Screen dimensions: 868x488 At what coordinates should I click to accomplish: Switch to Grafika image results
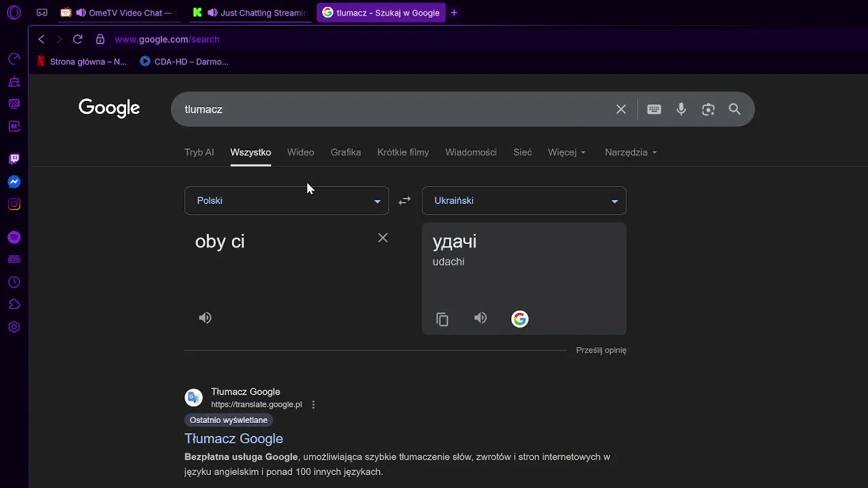pos(346,152)
